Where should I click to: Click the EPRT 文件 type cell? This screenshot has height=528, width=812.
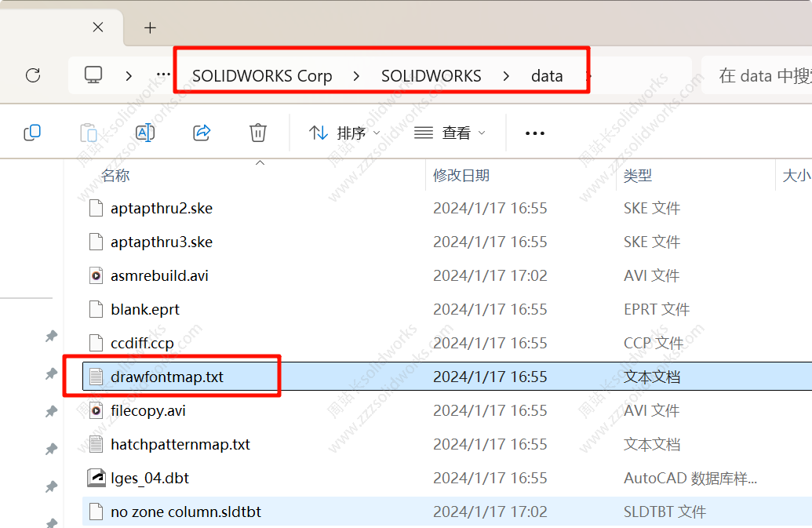point(657,309)
